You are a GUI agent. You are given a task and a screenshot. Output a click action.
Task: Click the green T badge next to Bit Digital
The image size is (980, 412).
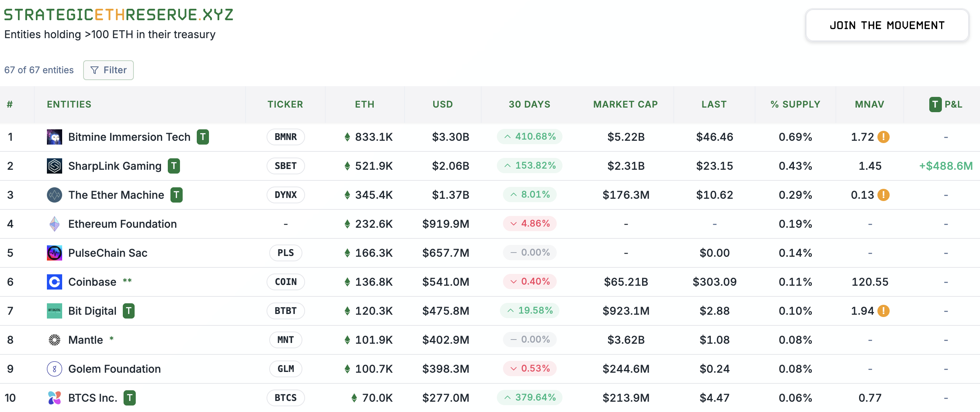[129, 311]
